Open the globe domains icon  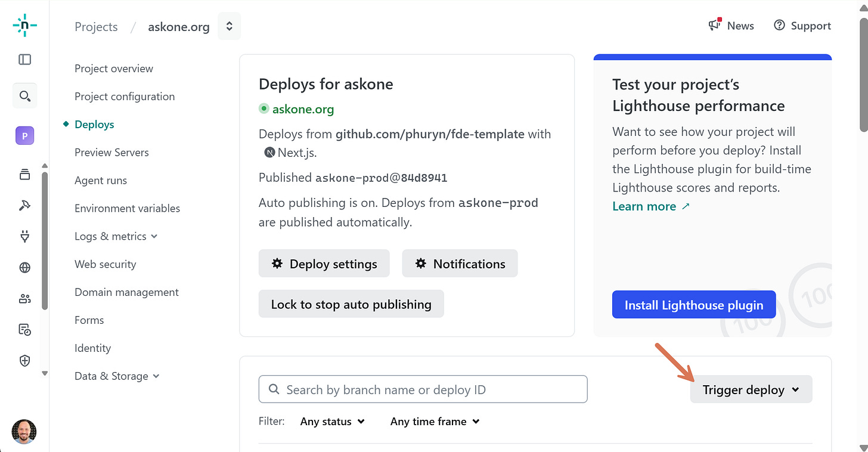pyautogui.click(x=24, y=268)
